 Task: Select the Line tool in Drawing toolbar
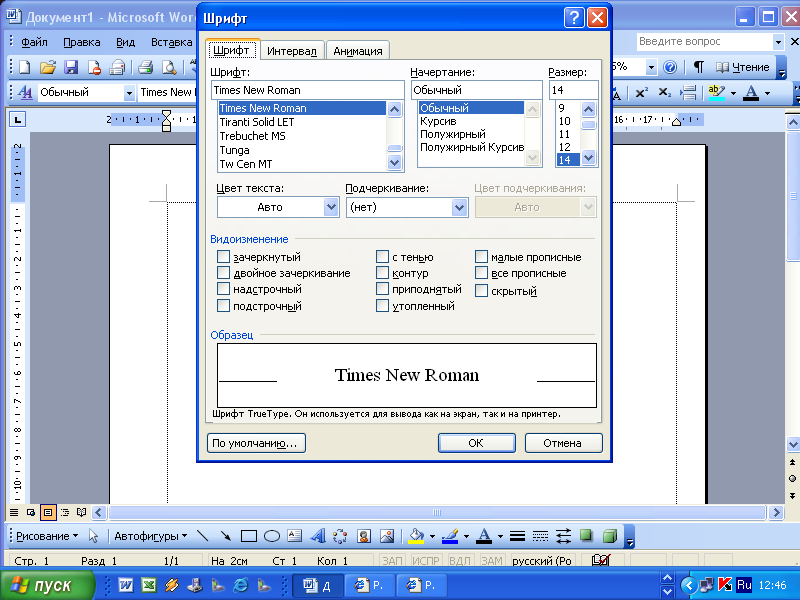(x=203, y=536)
